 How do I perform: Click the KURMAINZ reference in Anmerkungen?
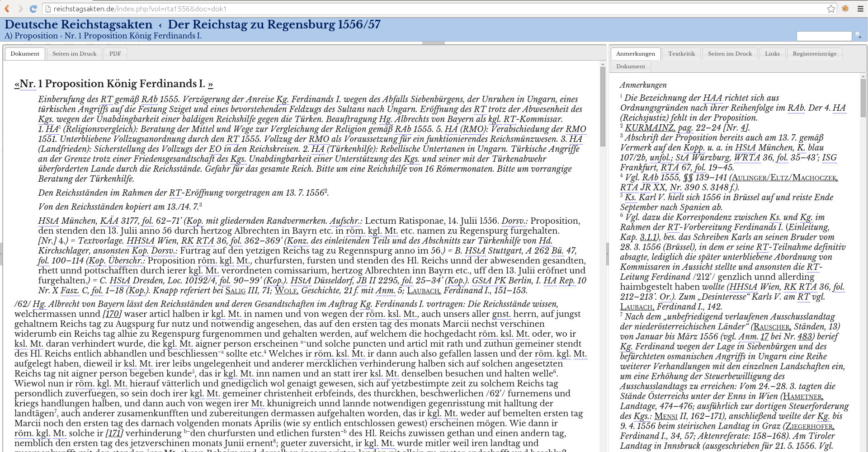point(650,128)
